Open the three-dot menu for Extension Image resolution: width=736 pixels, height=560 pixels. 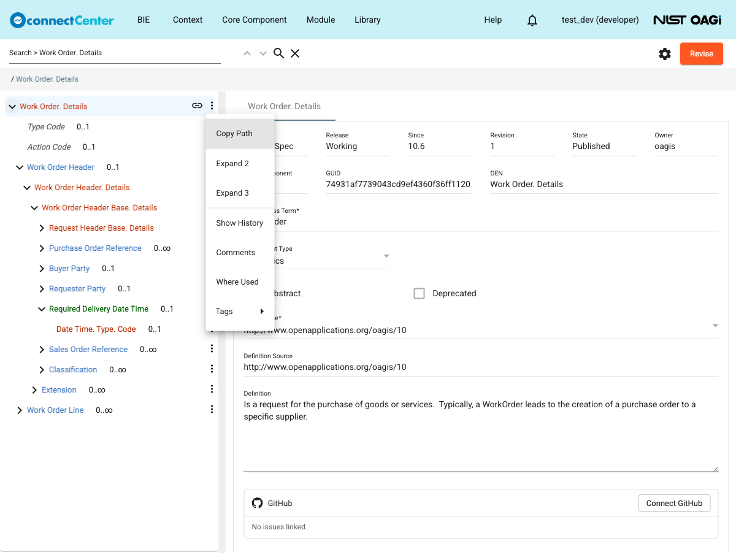pos(212,389)
